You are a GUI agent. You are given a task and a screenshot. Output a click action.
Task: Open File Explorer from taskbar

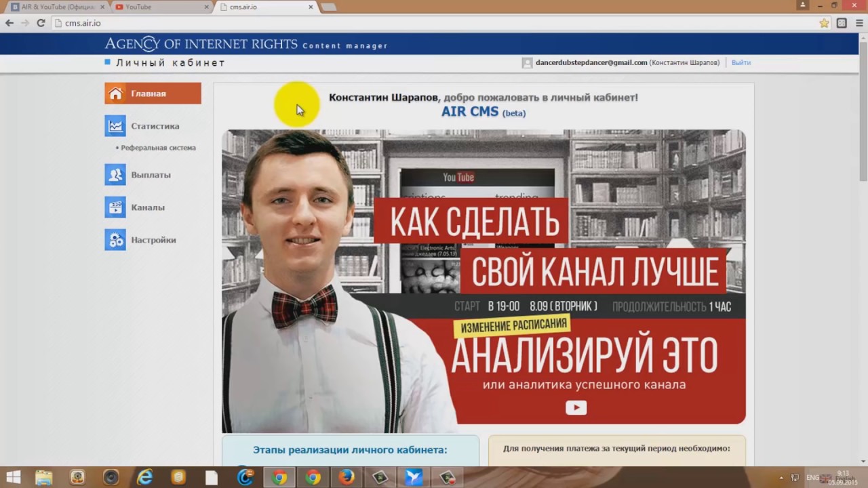[44, 477]
